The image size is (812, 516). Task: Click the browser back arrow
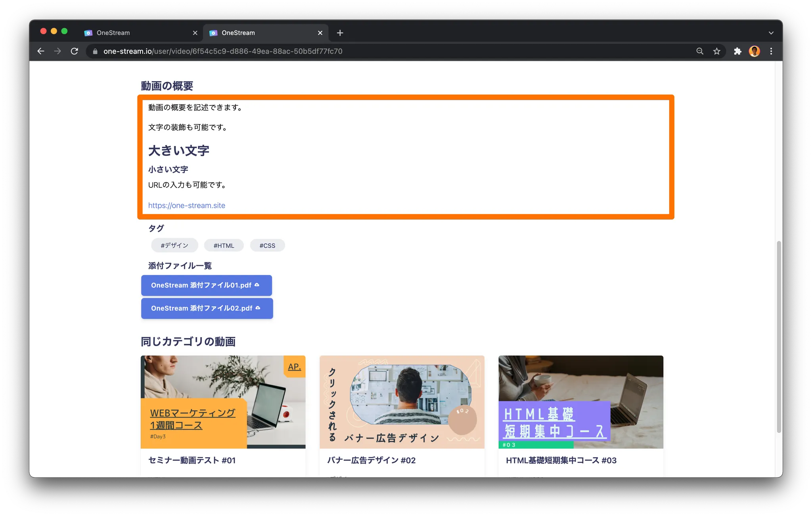(x=41, y=51)
